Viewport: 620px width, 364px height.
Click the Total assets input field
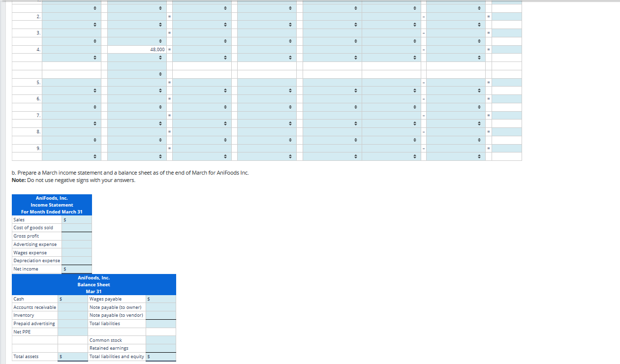[x=72, y=357]
